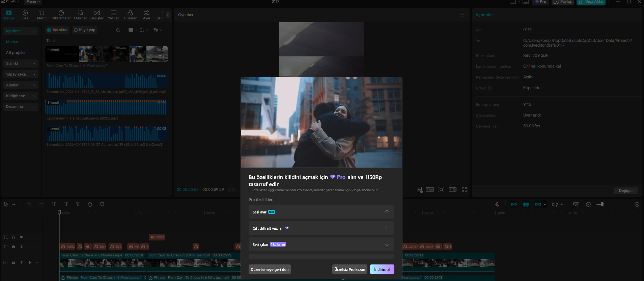Click the İndirim al button
The height and width of the screenshot is (281, 644).
point(382,269)
